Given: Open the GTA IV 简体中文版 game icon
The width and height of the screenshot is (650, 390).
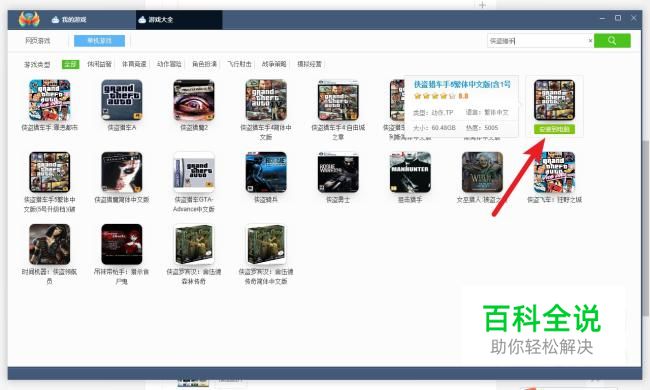Looking at the screenshot, I should [266, 100].
